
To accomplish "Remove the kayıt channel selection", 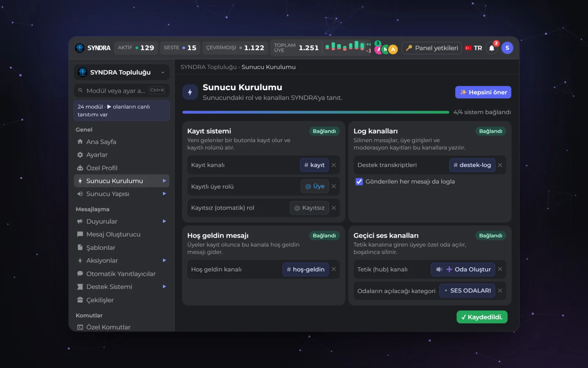I will click(x=334, y=165).
